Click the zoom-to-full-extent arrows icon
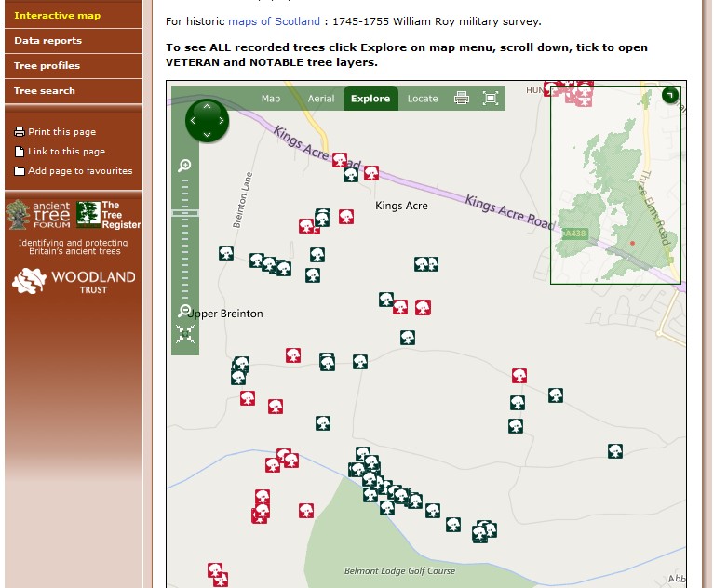This screenshot has width=714, height=588. pyautogui.click(x=185, y=334)
